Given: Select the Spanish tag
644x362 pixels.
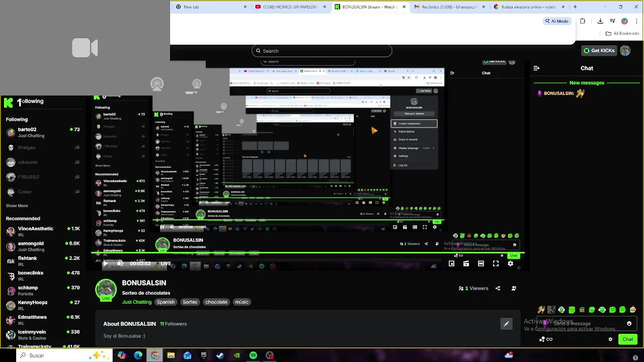Looking at the screenshot, I should pos(166,302).
